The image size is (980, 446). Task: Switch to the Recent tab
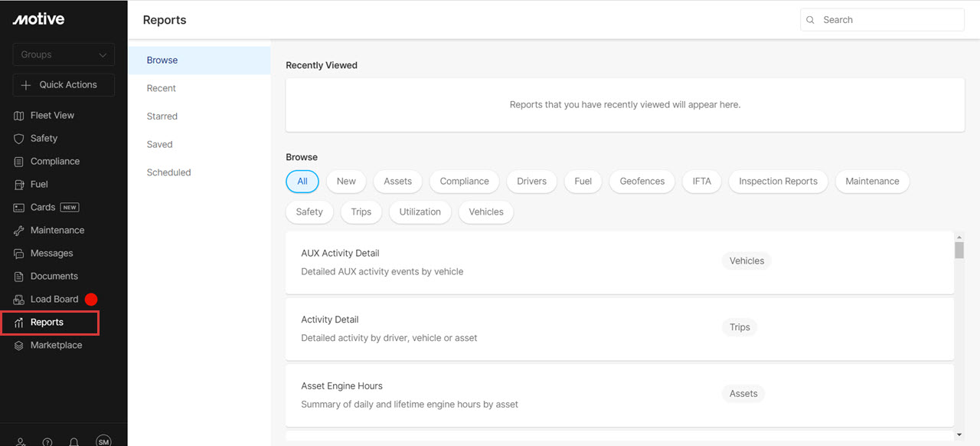tap(199, 88)
